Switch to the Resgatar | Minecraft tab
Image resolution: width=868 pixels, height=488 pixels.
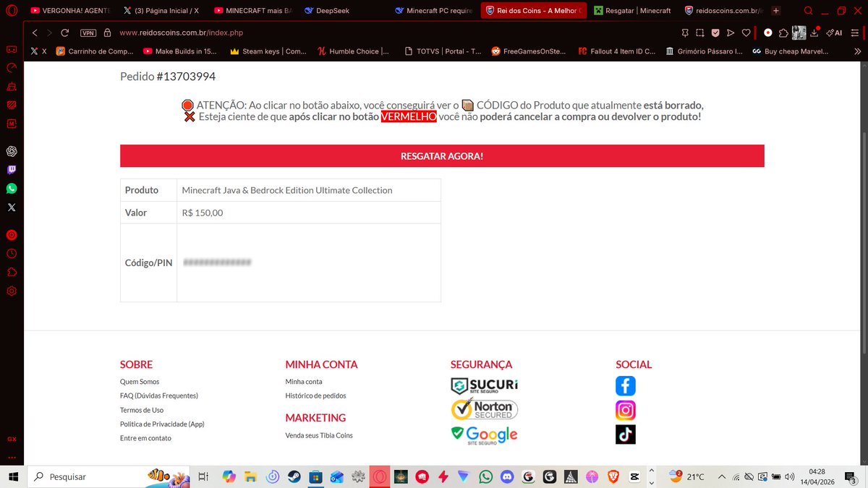coord(632,11)
